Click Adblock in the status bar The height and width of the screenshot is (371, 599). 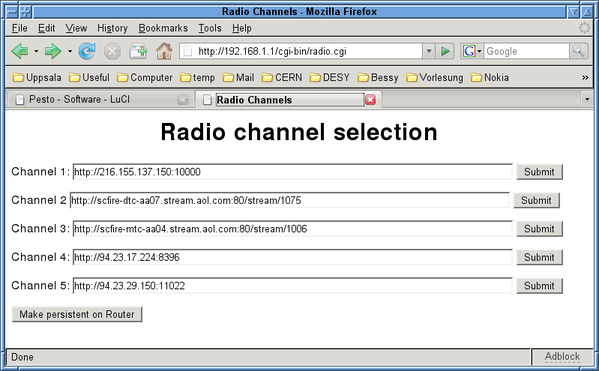coord(562,356)
